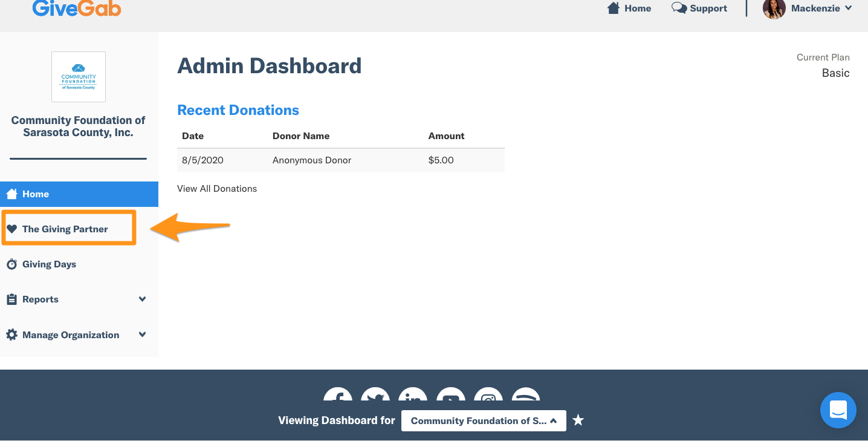
Task: Open the blue chat widget button
Action: (838, 410)
